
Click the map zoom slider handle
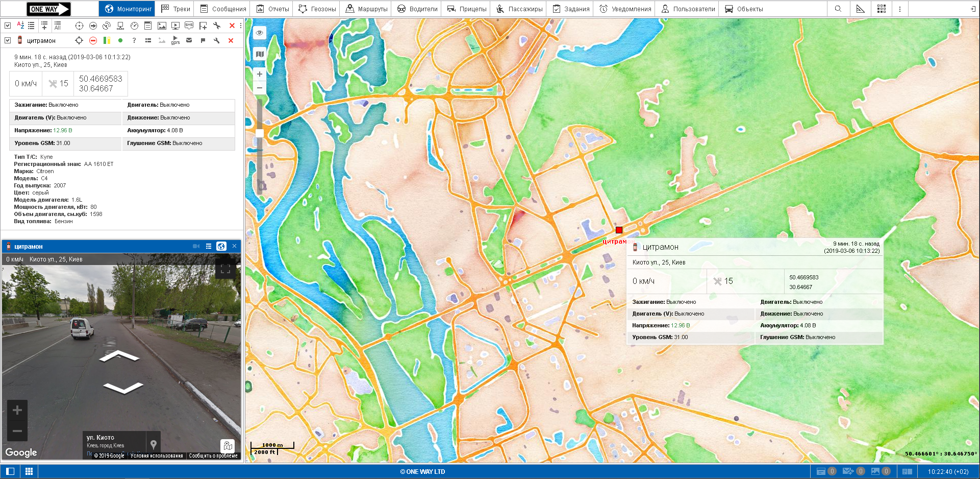(x=260, y=133)
